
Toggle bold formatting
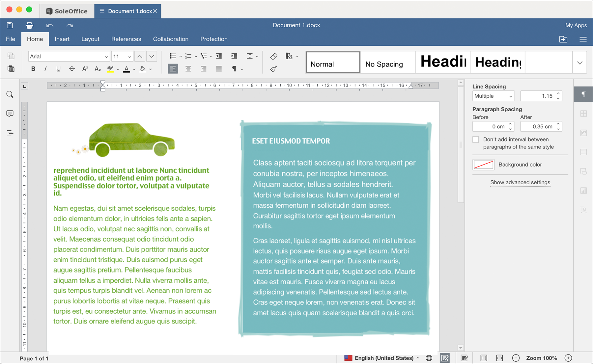[x=33, y=69]
